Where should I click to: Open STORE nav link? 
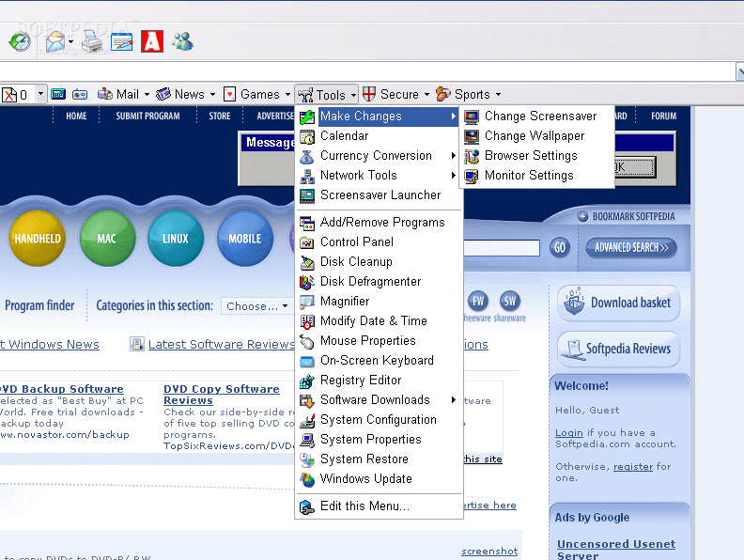(219, 116)
